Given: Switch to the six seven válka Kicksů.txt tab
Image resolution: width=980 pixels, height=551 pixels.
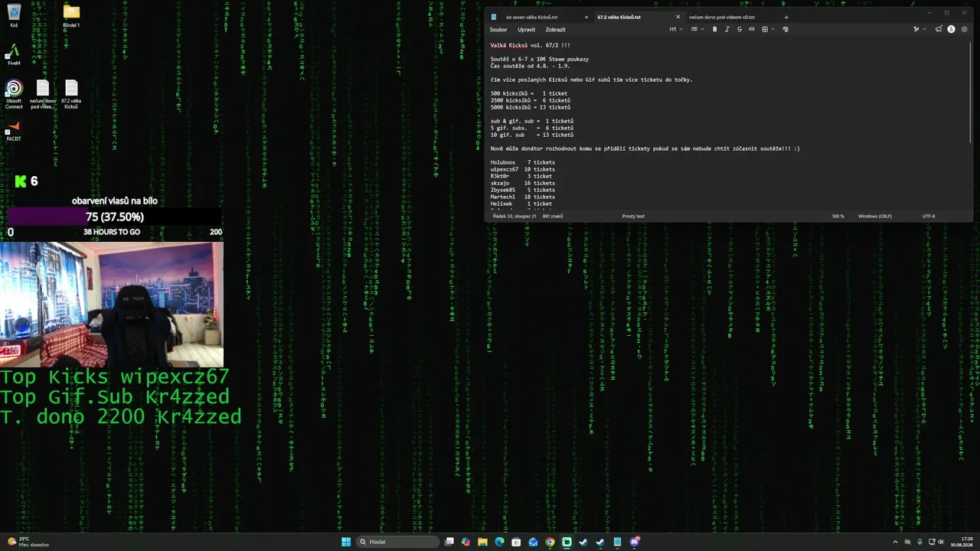Looking at the screenshot, I should click(539, 17).
